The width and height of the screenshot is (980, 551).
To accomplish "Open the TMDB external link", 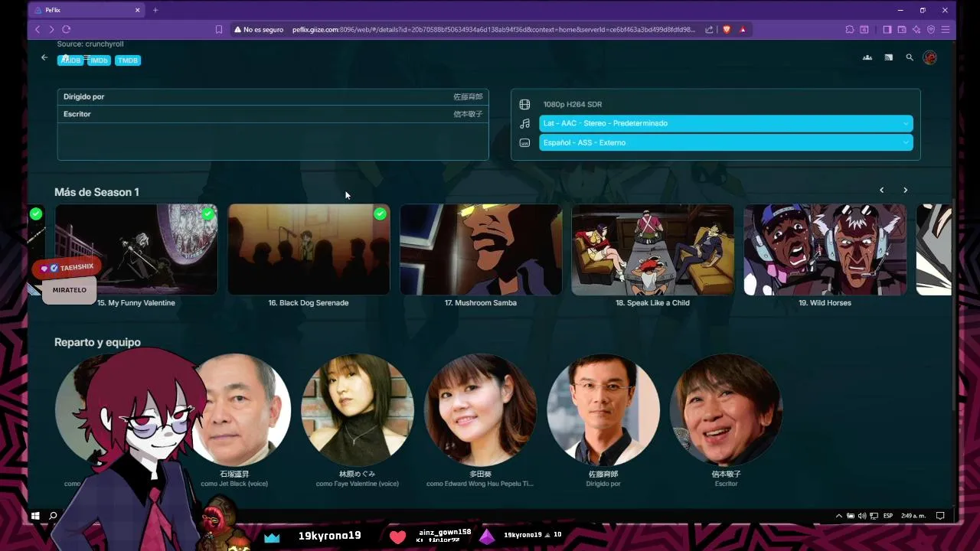I will 128,60.
